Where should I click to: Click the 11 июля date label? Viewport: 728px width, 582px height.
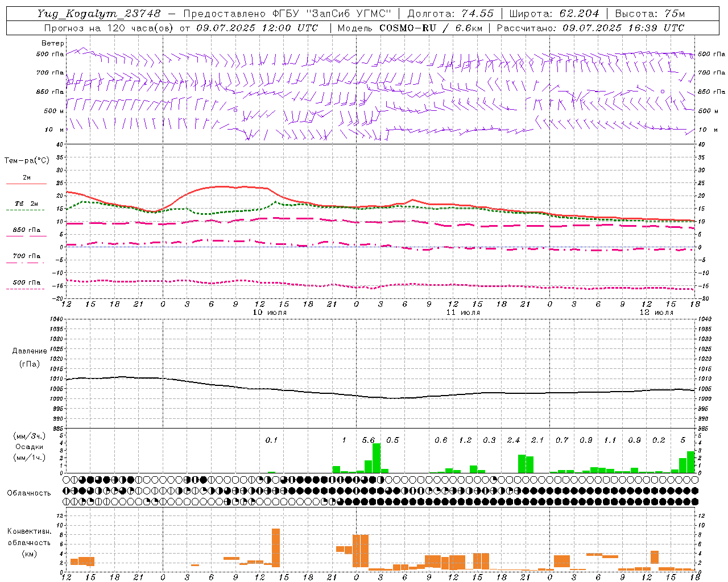(x=463, y=313)
